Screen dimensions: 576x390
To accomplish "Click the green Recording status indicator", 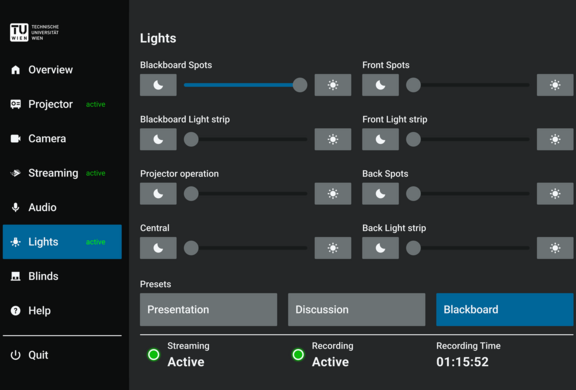I will coord(298,355).
